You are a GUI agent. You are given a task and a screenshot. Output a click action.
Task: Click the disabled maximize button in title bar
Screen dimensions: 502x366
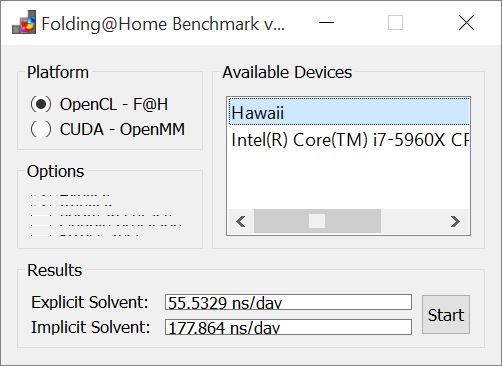[x=396, y=22]
